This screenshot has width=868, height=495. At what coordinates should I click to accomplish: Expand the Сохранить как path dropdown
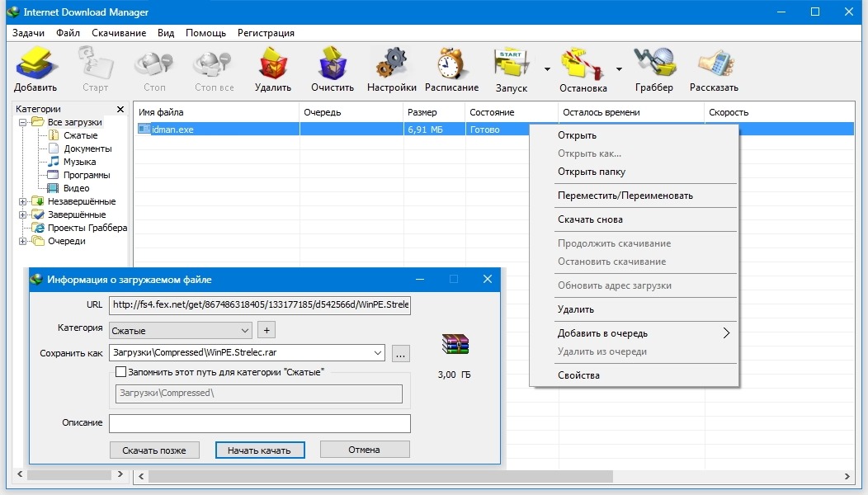click(x=378, y=353)
